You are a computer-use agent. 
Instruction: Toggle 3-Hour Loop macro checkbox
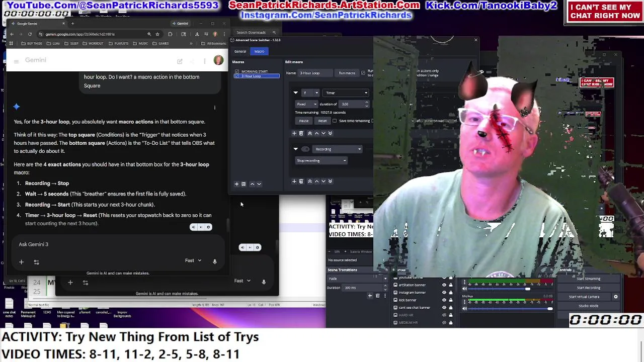pos(237,76)
